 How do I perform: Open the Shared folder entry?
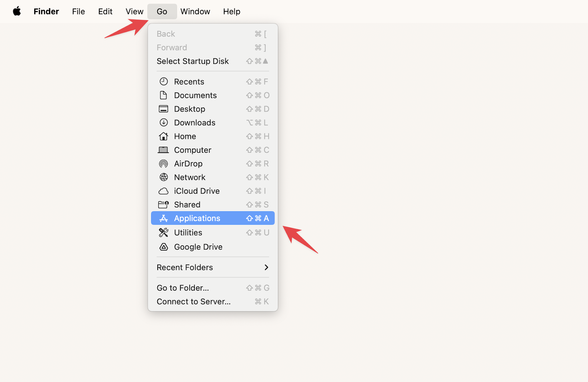(x=187, y=205)
